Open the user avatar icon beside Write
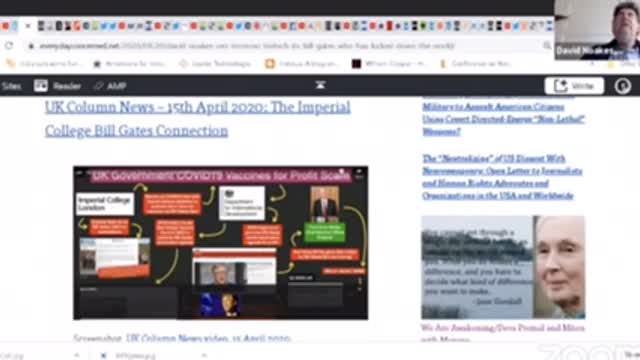Image resolution: width=640 pixels, height=360 pixels. coord(622,86)
